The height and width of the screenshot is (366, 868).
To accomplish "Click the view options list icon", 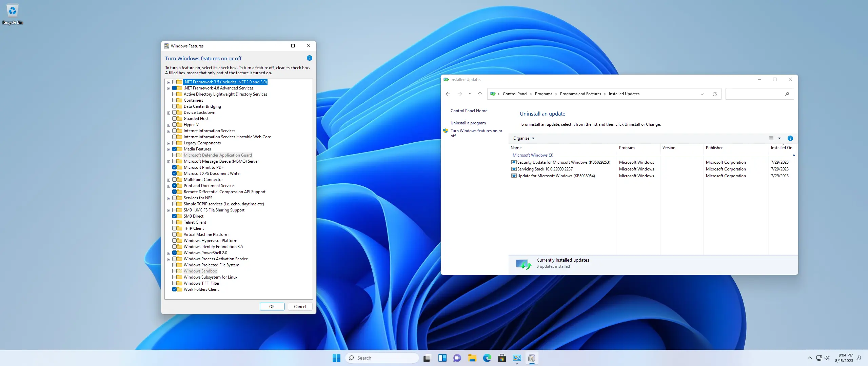I will click(x=771, y=138).
